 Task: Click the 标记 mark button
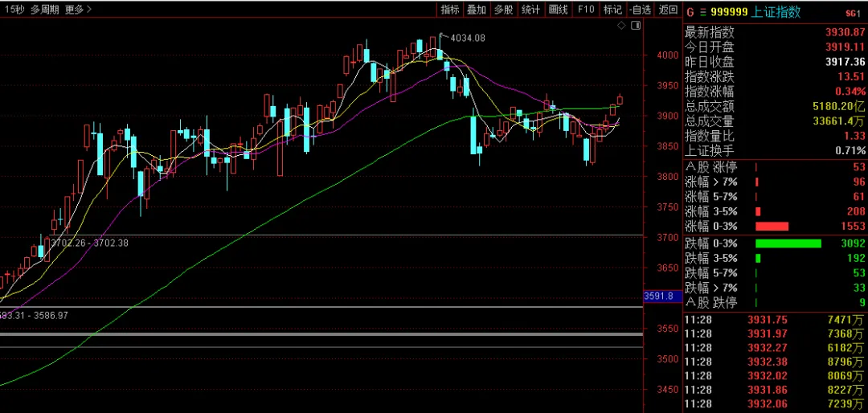612,10
